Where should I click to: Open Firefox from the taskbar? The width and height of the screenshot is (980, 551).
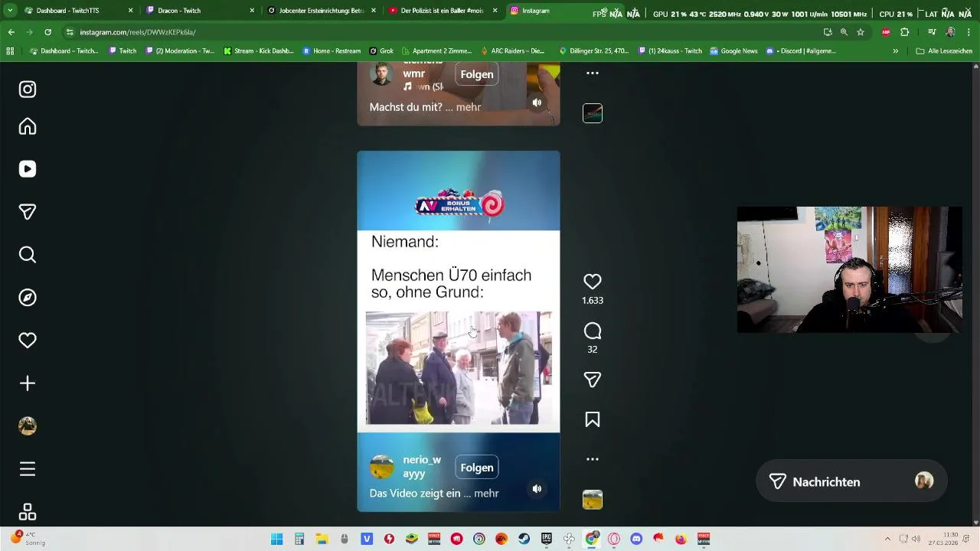(681, 539)
